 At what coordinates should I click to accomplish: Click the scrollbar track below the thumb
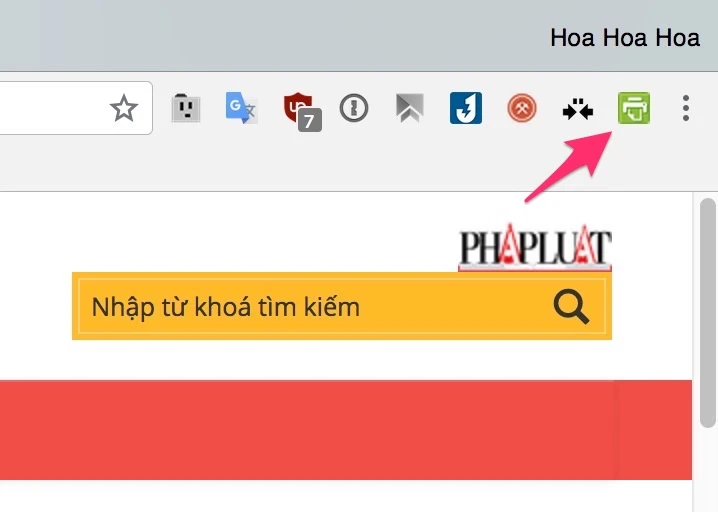708,471
